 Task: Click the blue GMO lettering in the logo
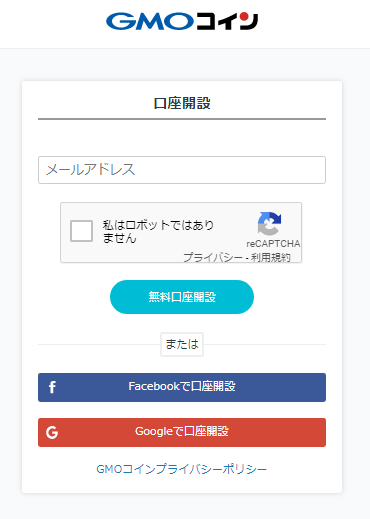pos(150,21)
